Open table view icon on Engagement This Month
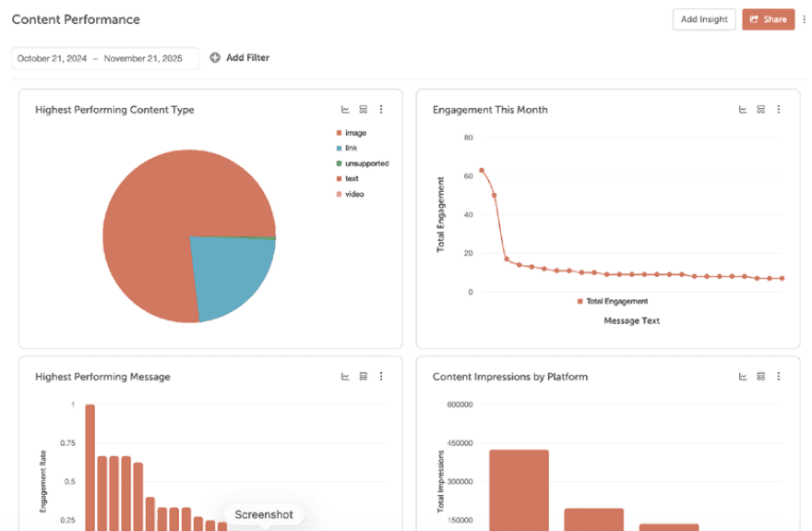The height and width of the screenshot is (531, 812). [x=760, y=109]
